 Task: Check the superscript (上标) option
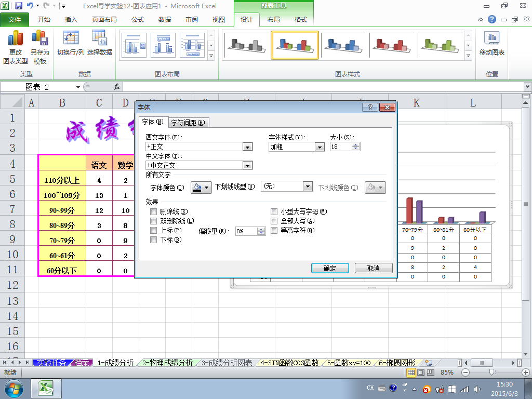(x=153, y=230)
